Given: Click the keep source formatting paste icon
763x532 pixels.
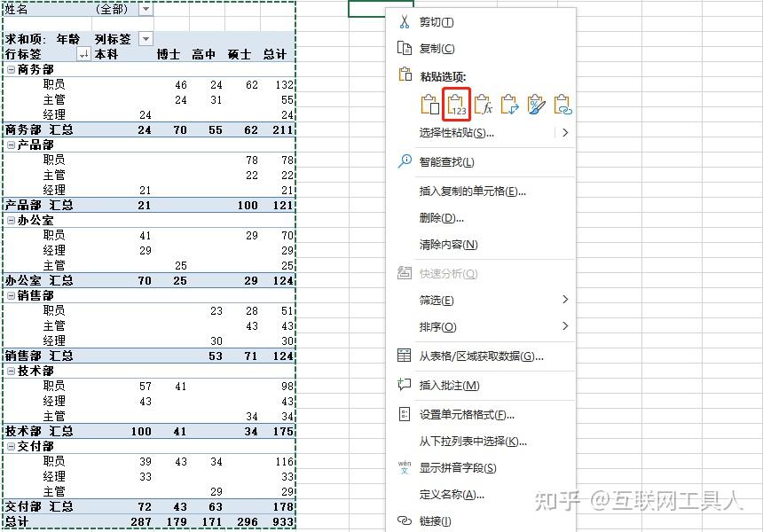Looking at the screenshot, I should coord(430,105).
